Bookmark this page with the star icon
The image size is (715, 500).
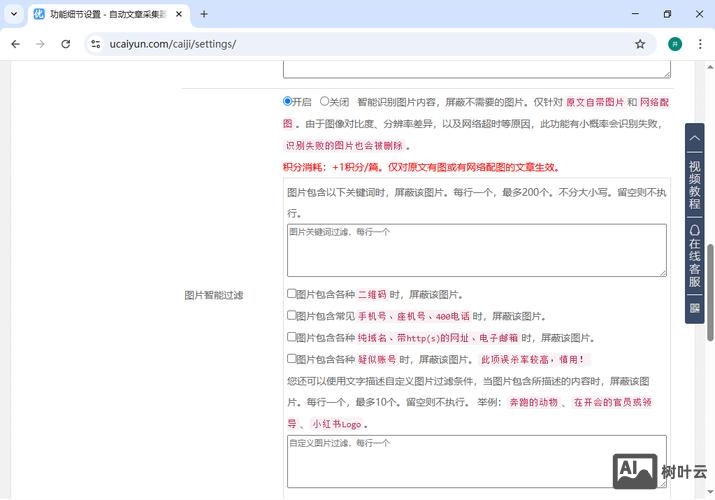(x=640, y=44)
